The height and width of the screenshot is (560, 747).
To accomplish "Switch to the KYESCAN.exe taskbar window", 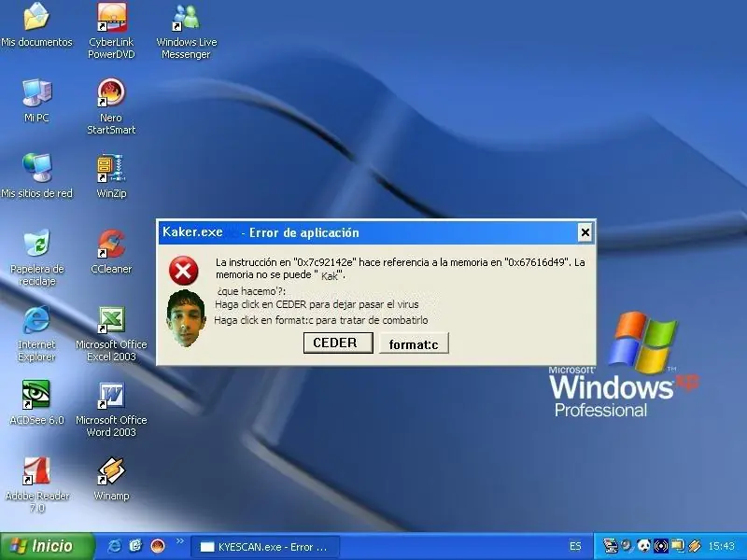I will coord(265,547).
